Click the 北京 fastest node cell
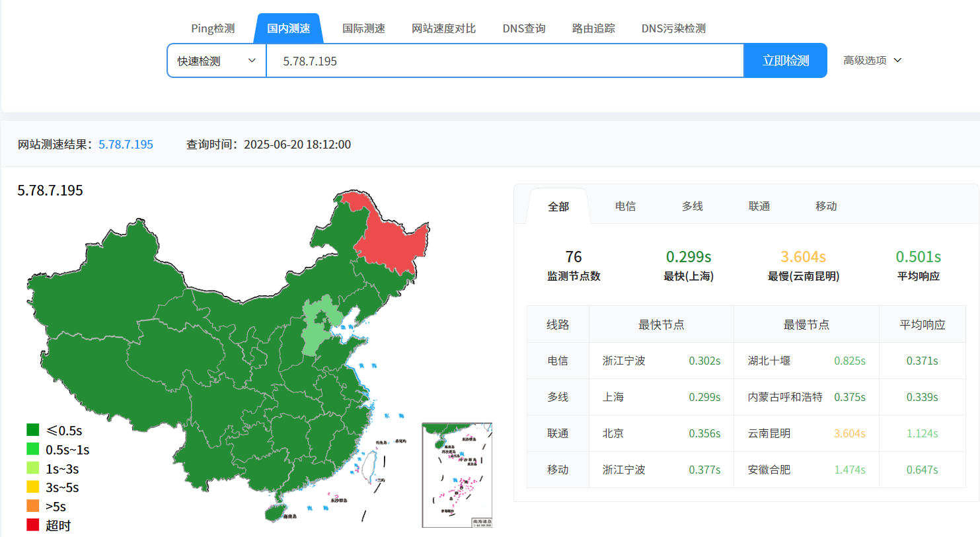Image resolution: width=980 pixels, height=537 pixels. [613, 433]
